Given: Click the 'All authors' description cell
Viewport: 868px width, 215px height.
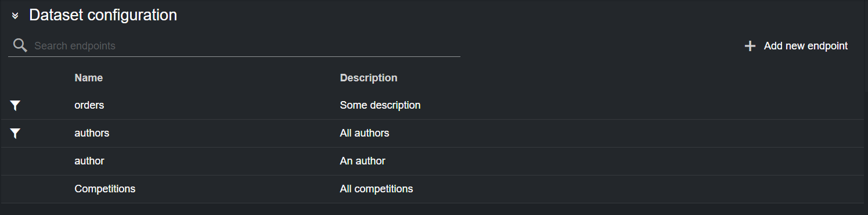Looking at the screenshot, I should pos(365,133).
